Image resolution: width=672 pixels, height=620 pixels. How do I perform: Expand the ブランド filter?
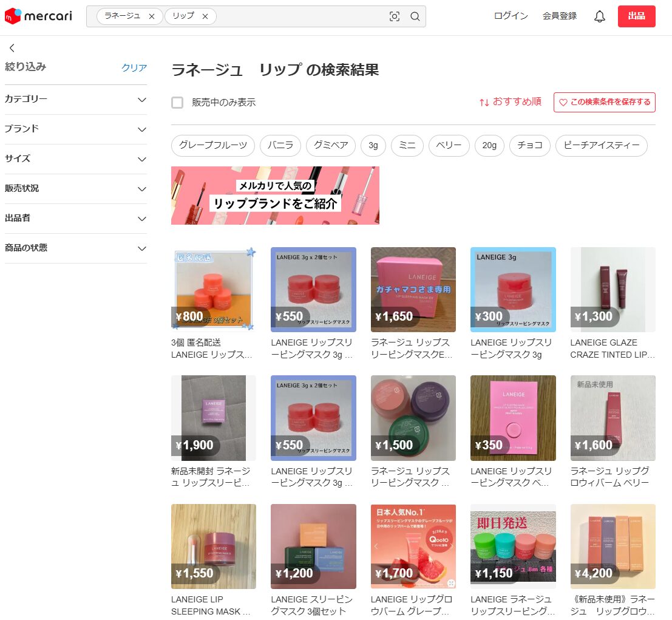75,129
